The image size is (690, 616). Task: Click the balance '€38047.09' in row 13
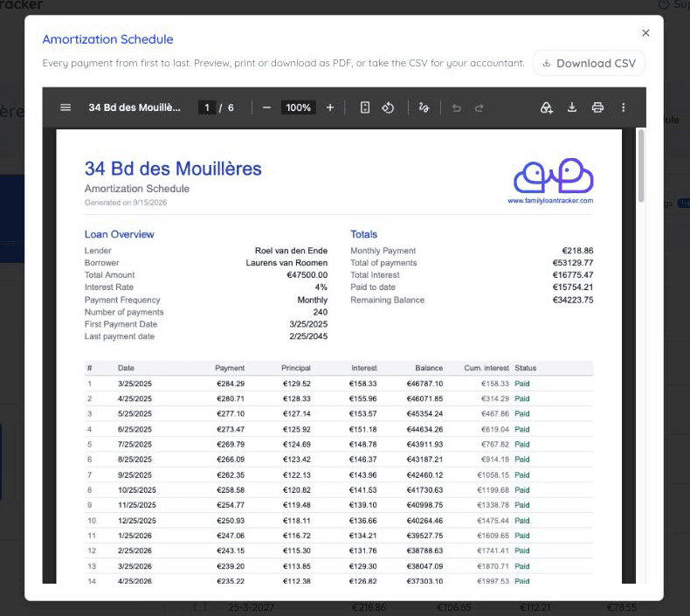pyautogui.click(x=424, y=566)
